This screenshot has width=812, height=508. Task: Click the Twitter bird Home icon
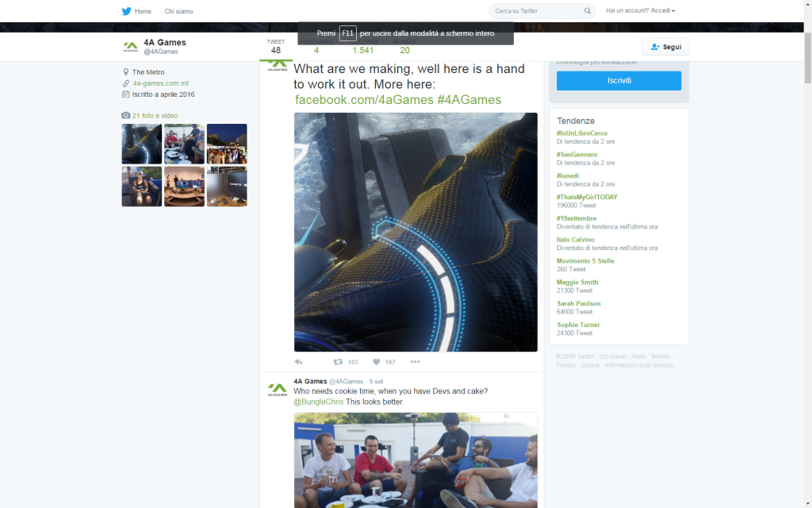pos(126,11)
